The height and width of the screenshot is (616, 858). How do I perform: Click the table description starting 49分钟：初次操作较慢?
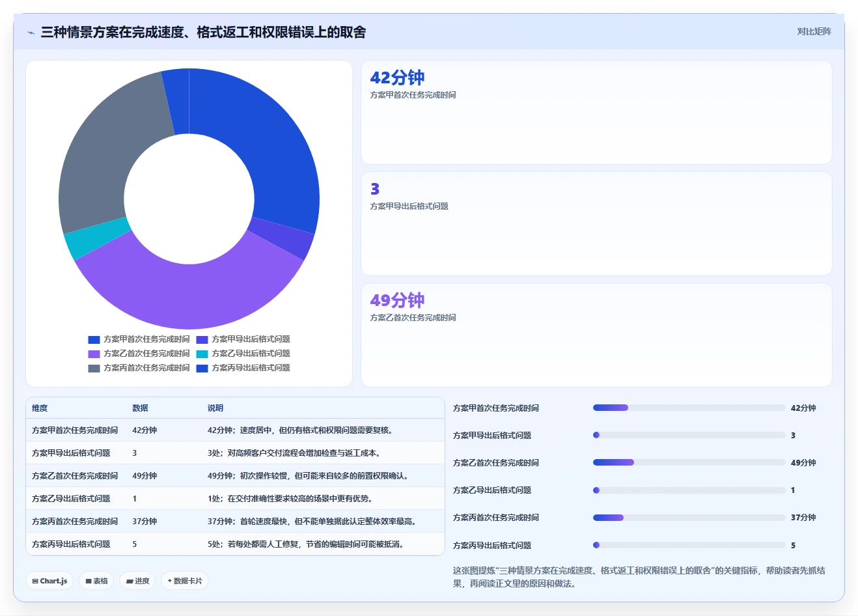tap(308, 476)
